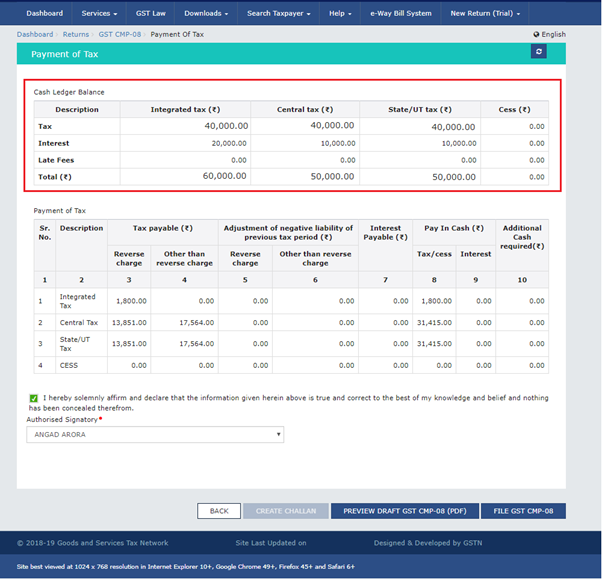Preview draft GST CMP-08 PDF
Viewport: 602px width, 579px height.
click(405, 511)
